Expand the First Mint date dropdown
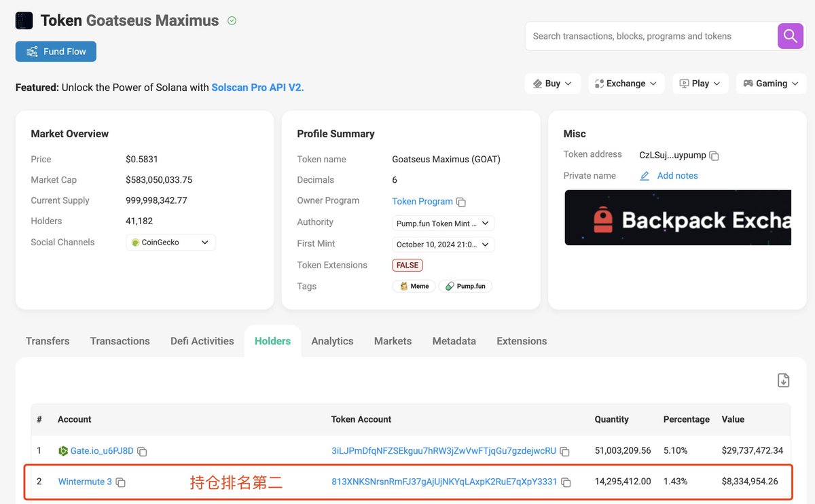The width and height of the screenshot is (815, 504). (x=443, y=245)
